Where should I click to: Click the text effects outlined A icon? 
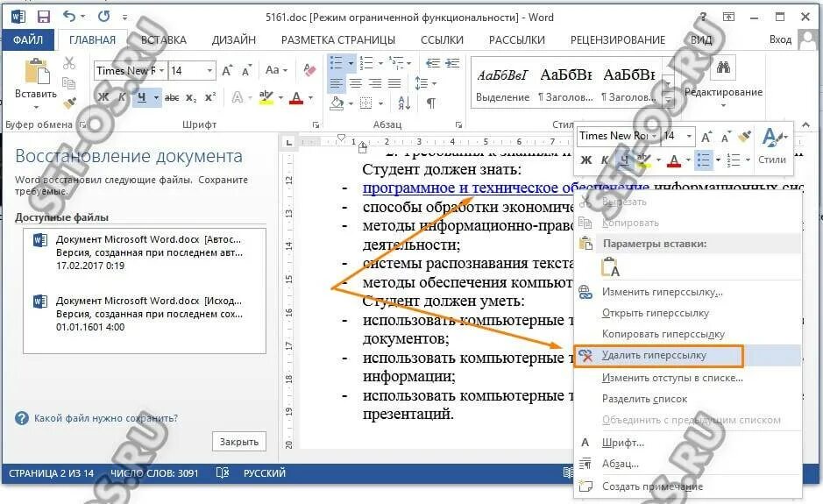click(x=238, y=97)
